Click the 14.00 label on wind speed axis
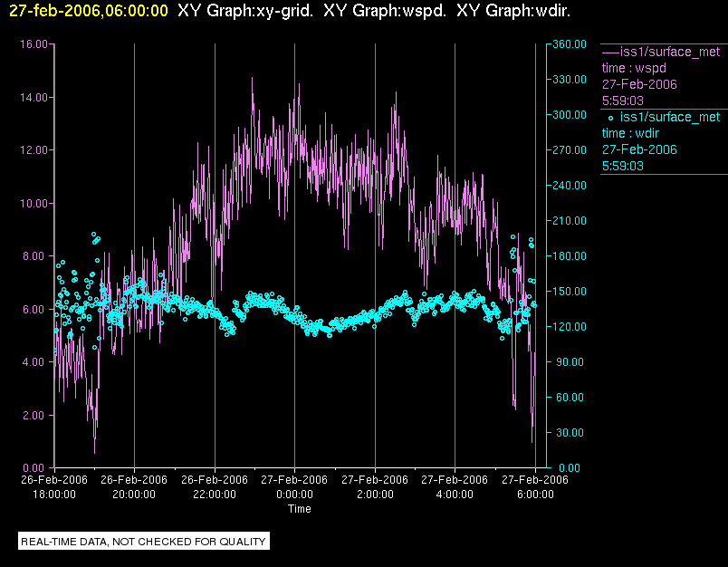 pyautogui.click(x=34, y=98)
